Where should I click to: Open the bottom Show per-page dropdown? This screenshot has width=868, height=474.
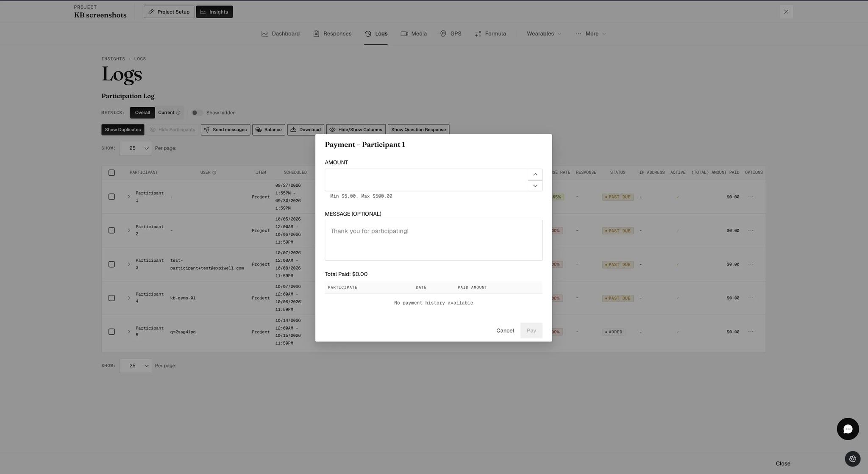click(136, 366)
